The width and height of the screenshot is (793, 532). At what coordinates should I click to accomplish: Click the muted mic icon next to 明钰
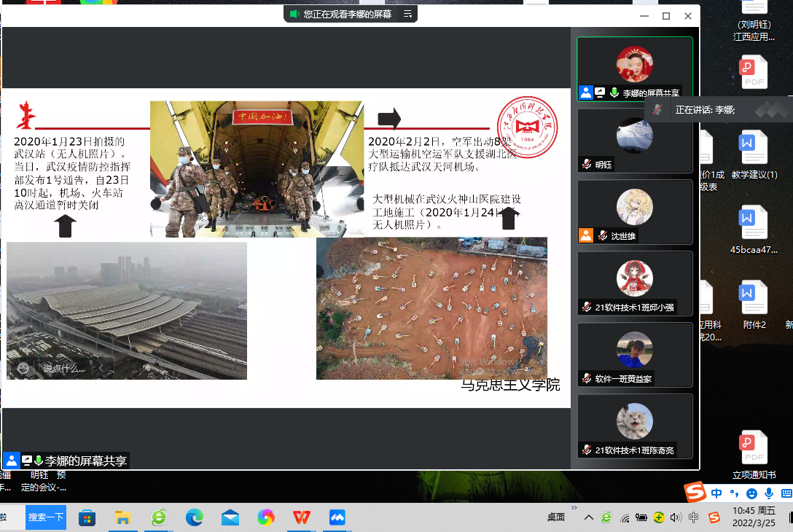[x=587, y=165]
